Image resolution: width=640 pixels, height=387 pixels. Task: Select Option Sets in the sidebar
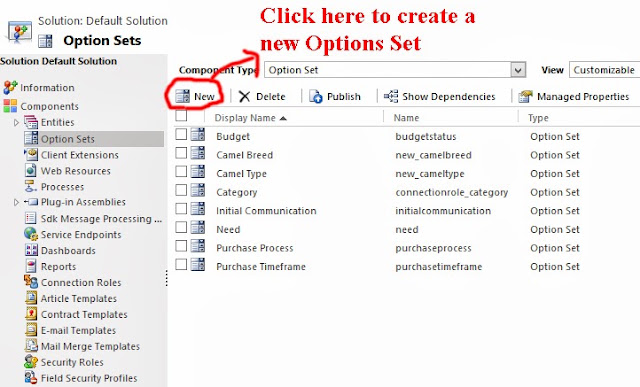point(94,139)
